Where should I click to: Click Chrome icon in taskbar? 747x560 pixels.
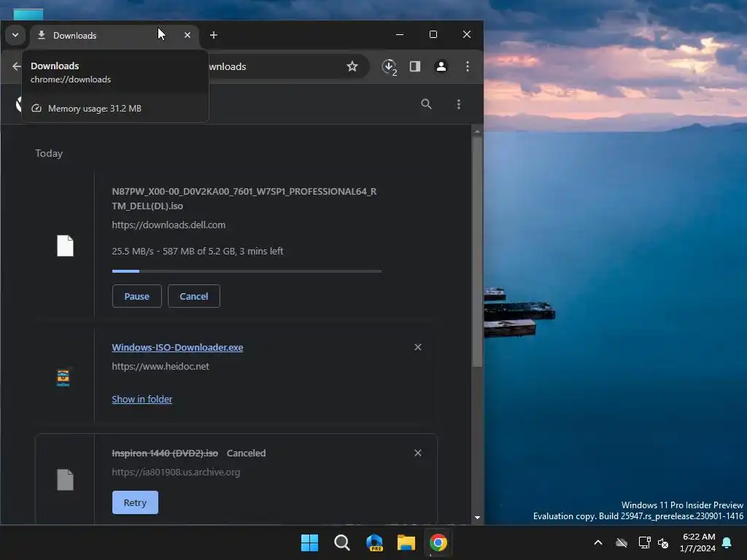[438, 542]
